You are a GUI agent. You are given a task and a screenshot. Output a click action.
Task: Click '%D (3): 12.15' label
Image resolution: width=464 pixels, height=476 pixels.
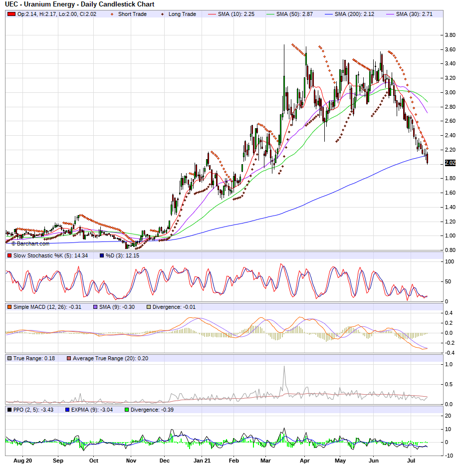(x=122, y=255)
